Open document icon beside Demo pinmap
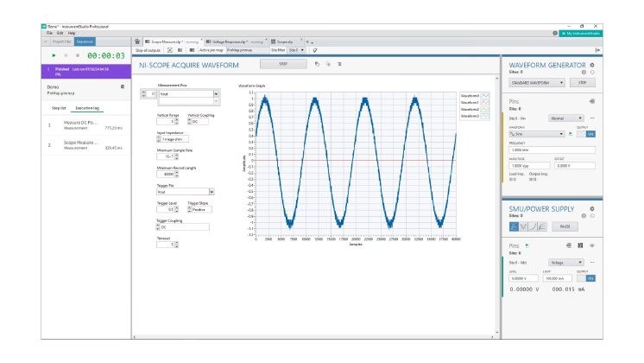 click(x=123, y=86)
